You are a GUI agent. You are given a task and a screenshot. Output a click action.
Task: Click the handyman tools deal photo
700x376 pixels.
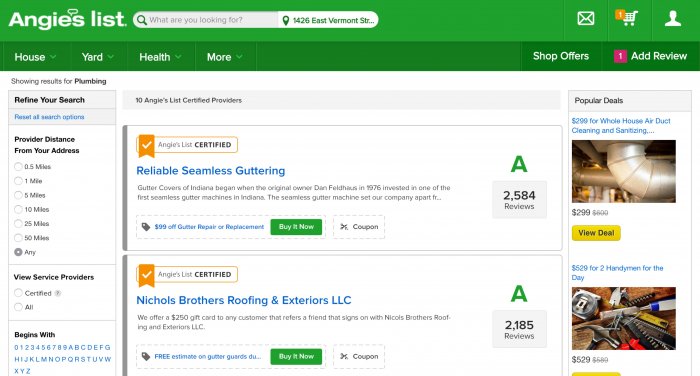click(x=624, y=318)
